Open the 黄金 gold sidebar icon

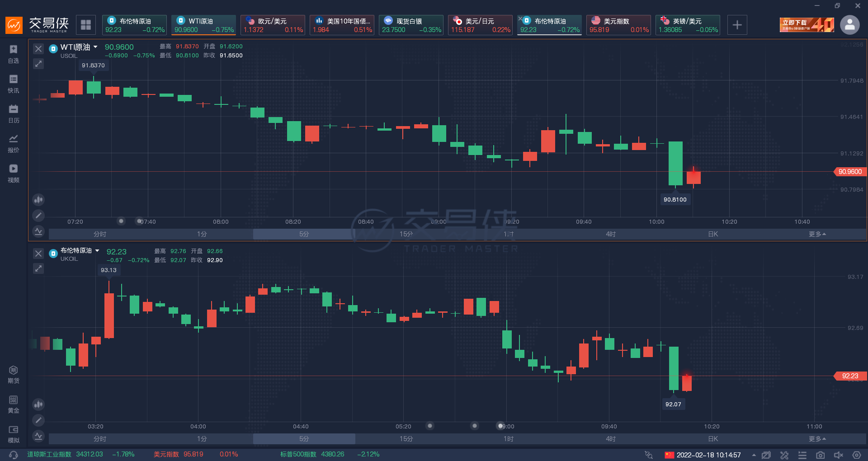pos(14,404)
